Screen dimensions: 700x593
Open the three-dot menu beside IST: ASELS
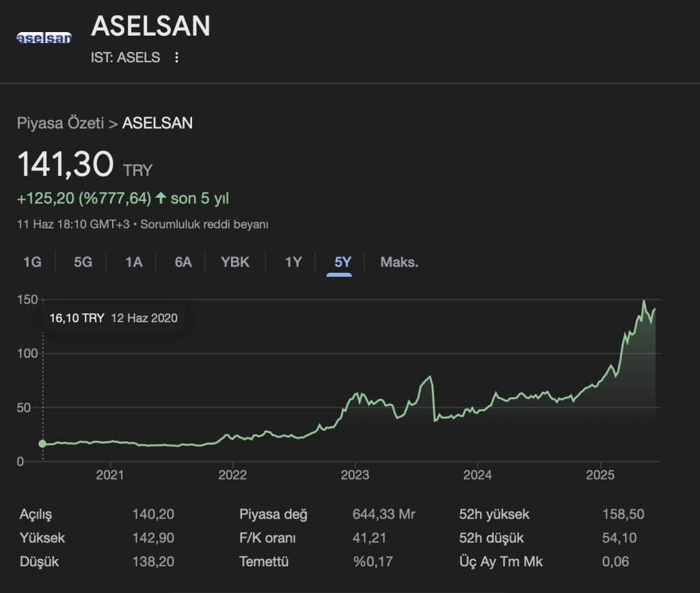coord(176,57)
